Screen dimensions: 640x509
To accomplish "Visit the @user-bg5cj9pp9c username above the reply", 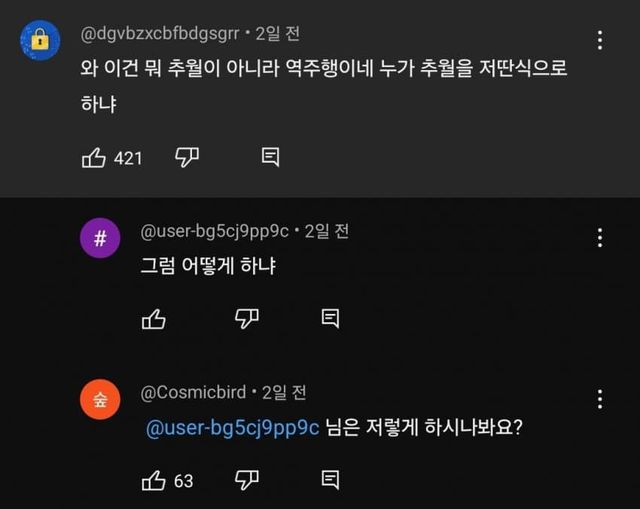I will tap(214, 232).
